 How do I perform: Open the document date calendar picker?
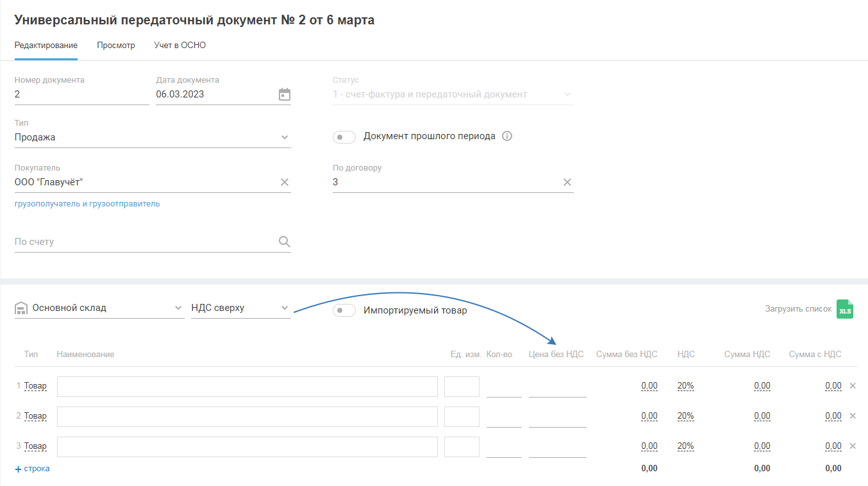(285, 95)
